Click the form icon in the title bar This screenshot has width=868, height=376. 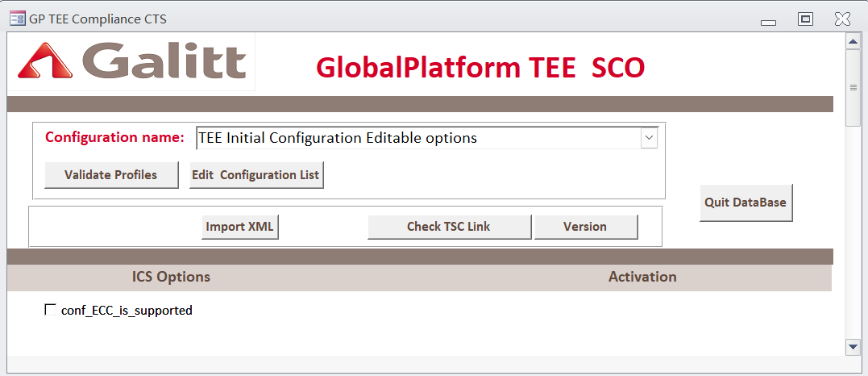[16, 19]
